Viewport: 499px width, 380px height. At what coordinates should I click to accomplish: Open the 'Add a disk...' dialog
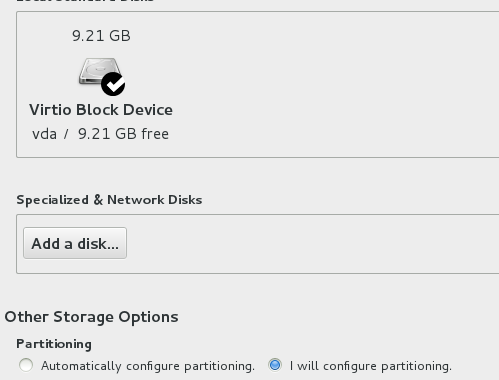(75, 243)
